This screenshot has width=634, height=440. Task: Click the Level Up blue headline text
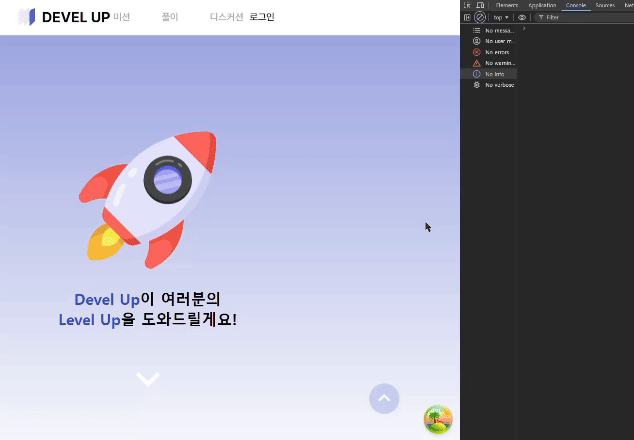click(90, 320)
